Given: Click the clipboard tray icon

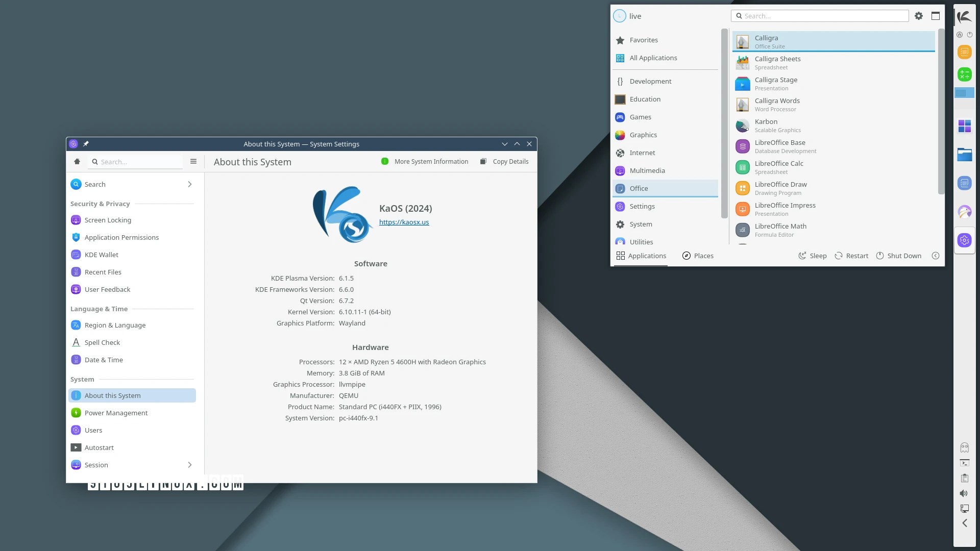Looking at the screenshot, I should point(964,478).
